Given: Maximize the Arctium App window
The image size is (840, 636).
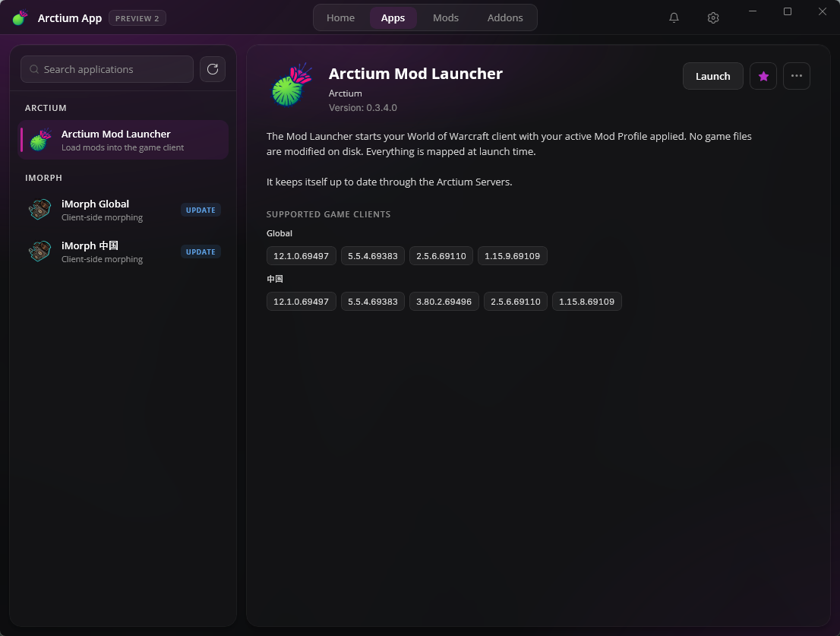Looking at the screenshot, I should [x=788, y=11].
